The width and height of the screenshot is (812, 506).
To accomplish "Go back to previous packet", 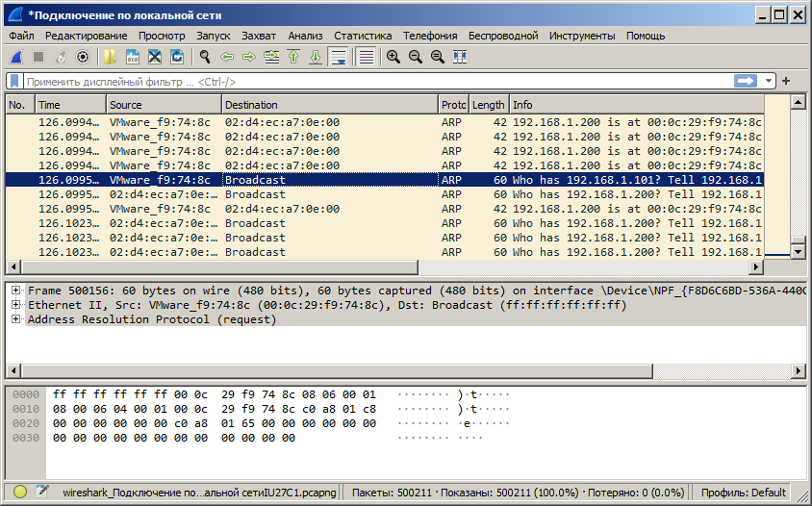I will click(227, 57).
